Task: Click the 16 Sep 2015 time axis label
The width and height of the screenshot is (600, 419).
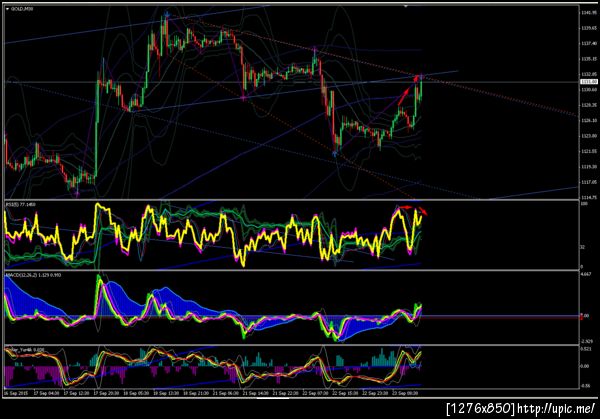Action: (16, 393)
